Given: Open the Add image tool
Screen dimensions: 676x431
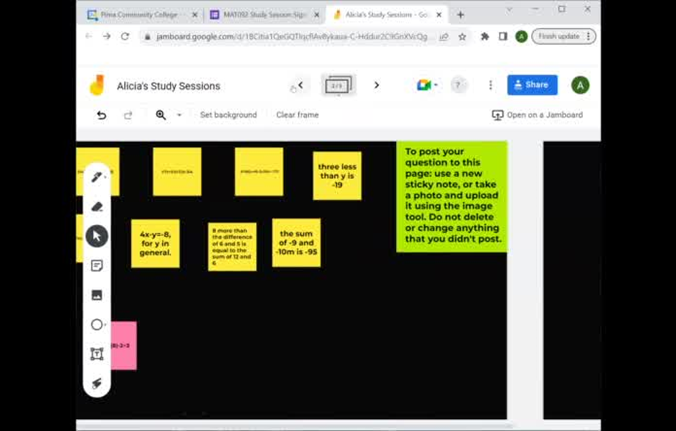Looking at the screenshot, I should click(96, 295).
